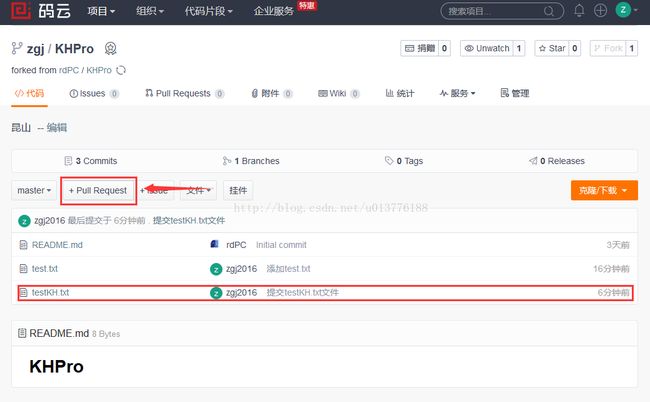Click the search magnifier icon

pyautogui.click(x=548, y=11)
